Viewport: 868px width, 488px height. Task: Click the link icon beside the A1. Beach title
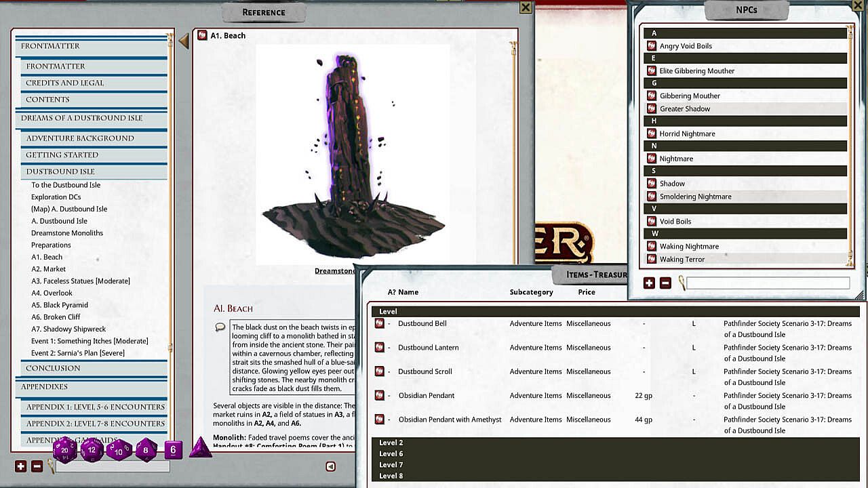(x=202, y=35)
